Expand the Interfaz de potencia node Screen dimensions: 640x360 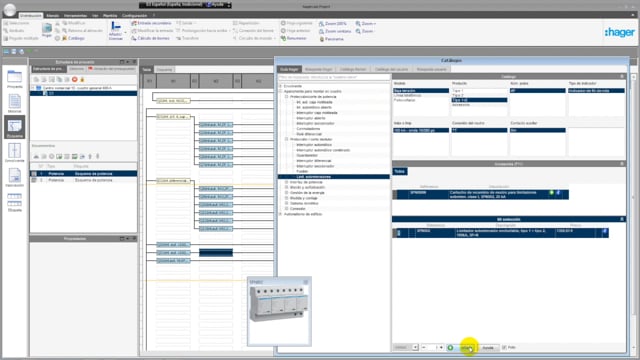(287, 182)
